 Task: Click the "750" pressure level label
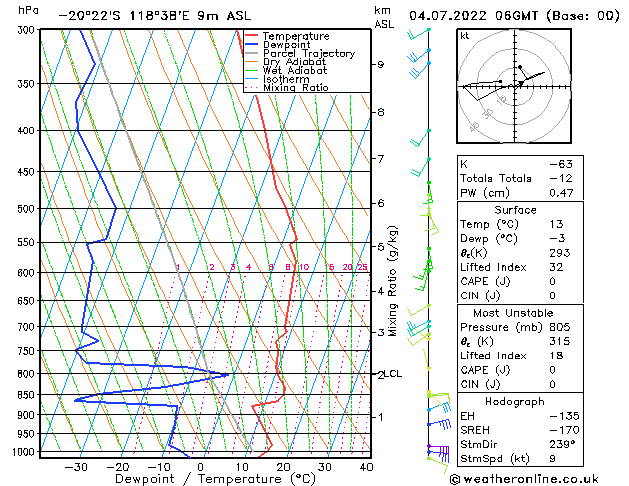(28, 351)
